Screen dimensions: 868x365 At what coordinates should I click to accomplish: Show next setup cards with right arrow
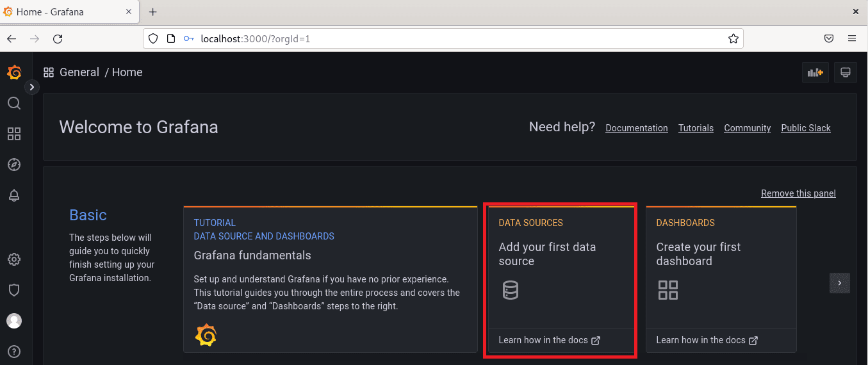pos(840,283)
